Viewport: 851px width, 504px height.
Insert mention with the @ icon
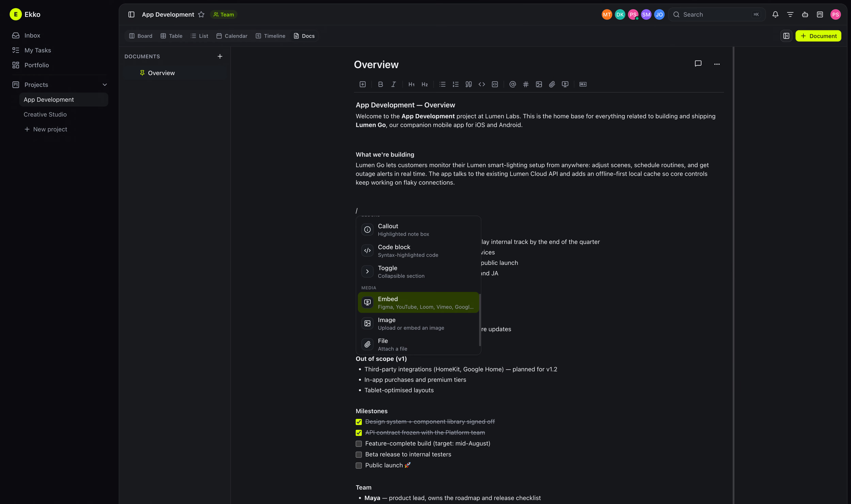point(512,84)
